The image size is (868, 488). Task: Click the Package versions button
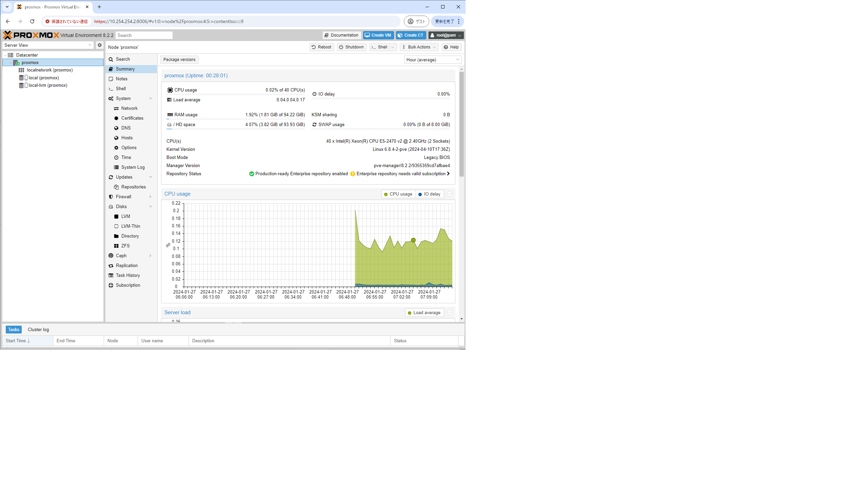(179, 60)
